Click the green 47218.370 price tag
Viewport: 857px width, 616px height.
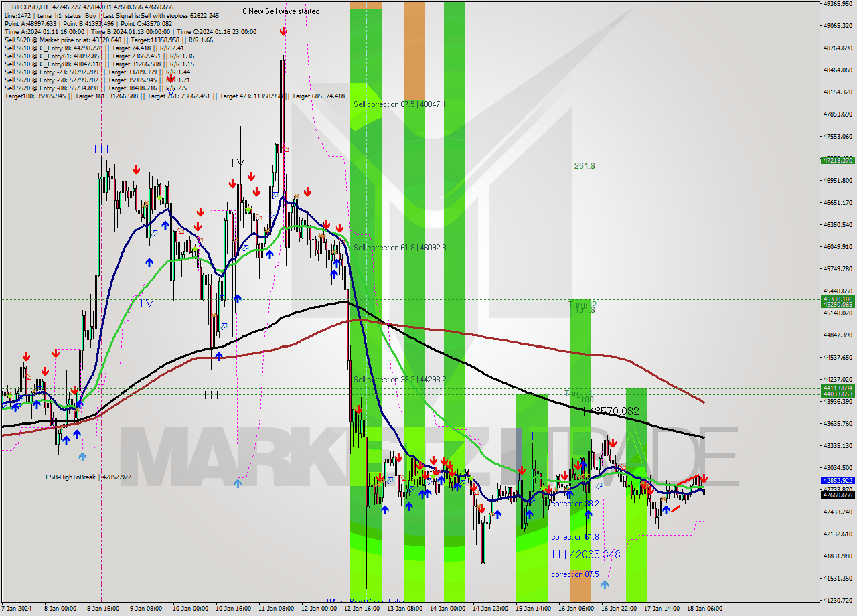(838, 161)
